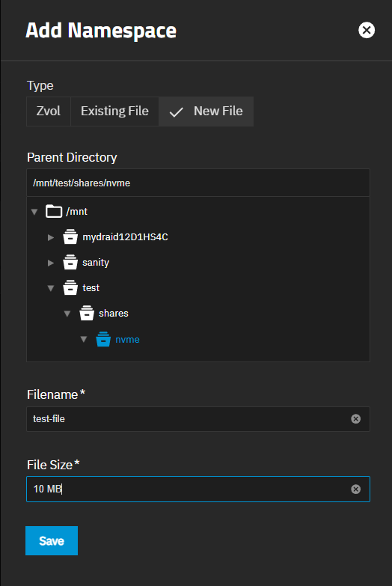Image resolution: width=392 pixels, height=586 pixels.
Task: Select the New File type option
Action: (x=206, y=112)
